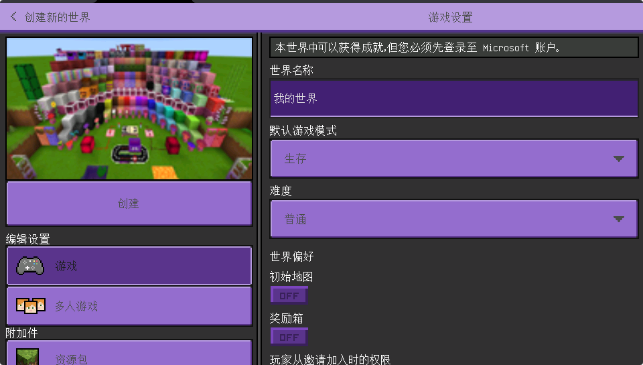Select the 游戏 settings tab
Viewport: 643px width, 365px height.
click(129, 266)
